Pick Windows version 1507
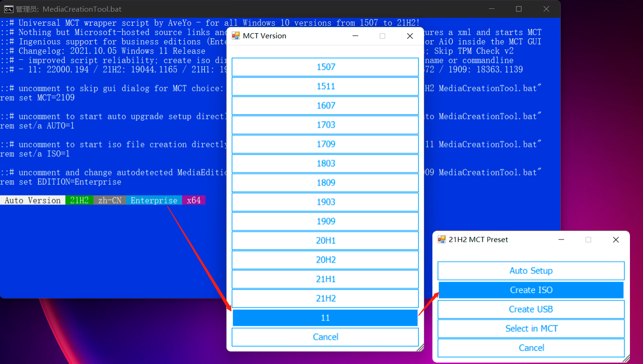 click(x=325, y=67)
